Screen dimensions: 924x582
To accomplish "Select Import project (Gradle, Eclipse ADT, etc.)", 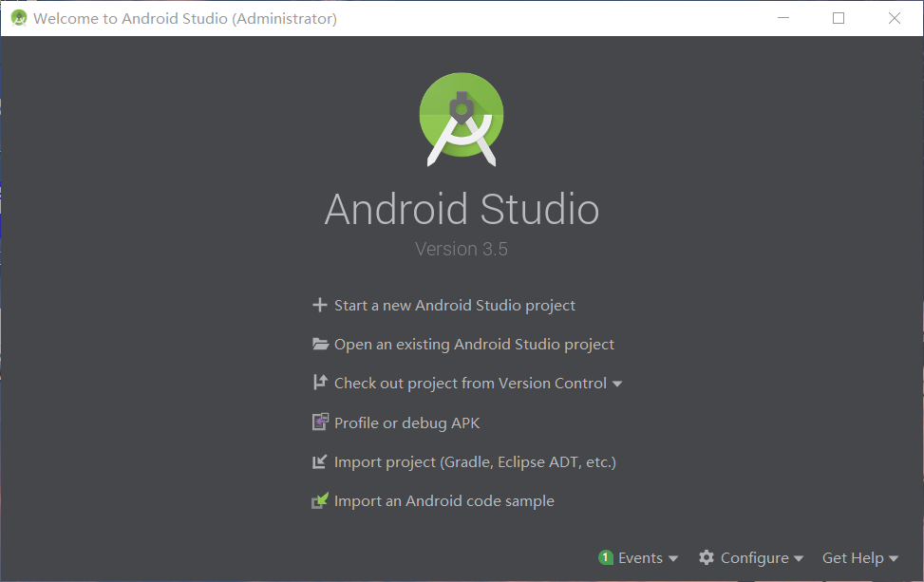I will pos(475,461).
